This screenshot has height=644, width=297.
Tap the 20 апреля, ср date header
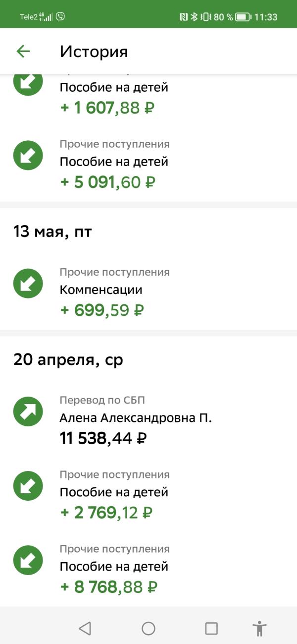click(68, 359)
